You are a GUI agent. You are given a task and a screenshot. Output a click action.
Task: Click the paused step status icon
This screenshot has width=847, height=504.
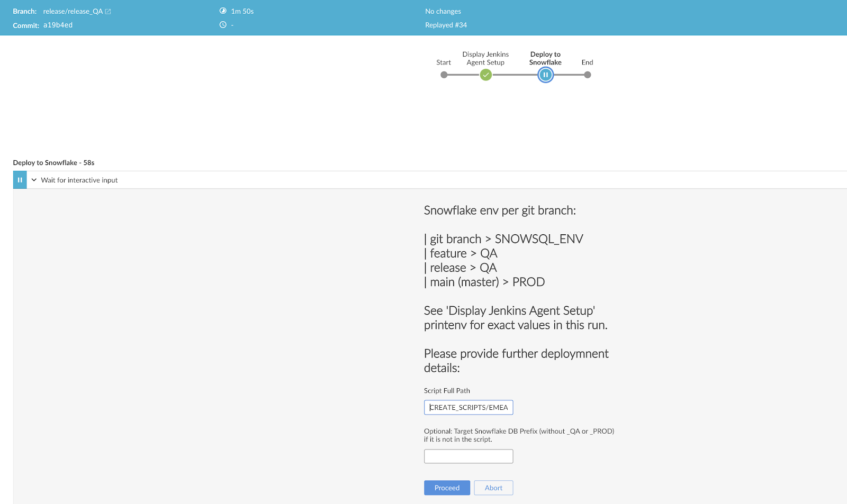tap(20, 180)
